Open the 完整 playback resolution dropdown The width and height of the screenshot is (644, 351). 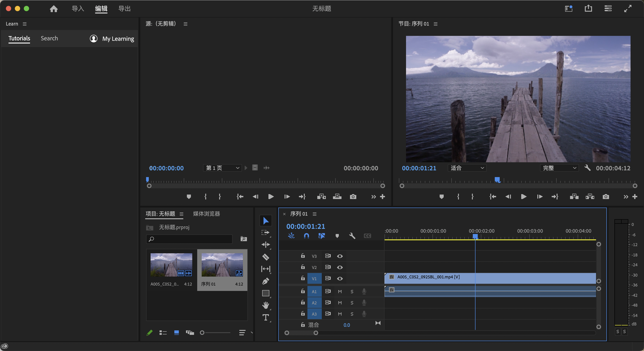pyautogui.click(x=559, y=168)
